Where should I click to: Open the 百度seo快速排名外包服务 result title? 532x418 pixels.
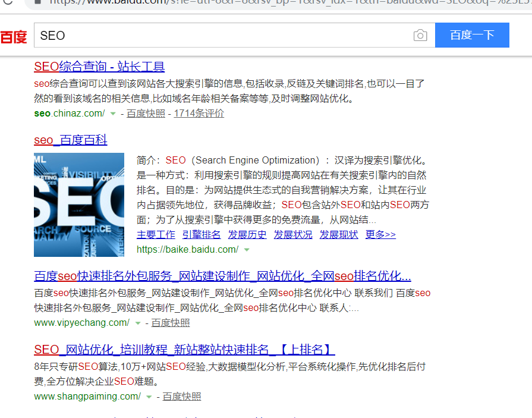(x=222, y=276)
